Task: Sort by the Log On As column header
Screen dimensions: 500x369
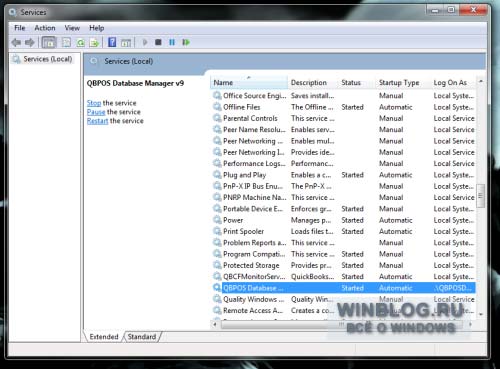Action: click(453, 82)
